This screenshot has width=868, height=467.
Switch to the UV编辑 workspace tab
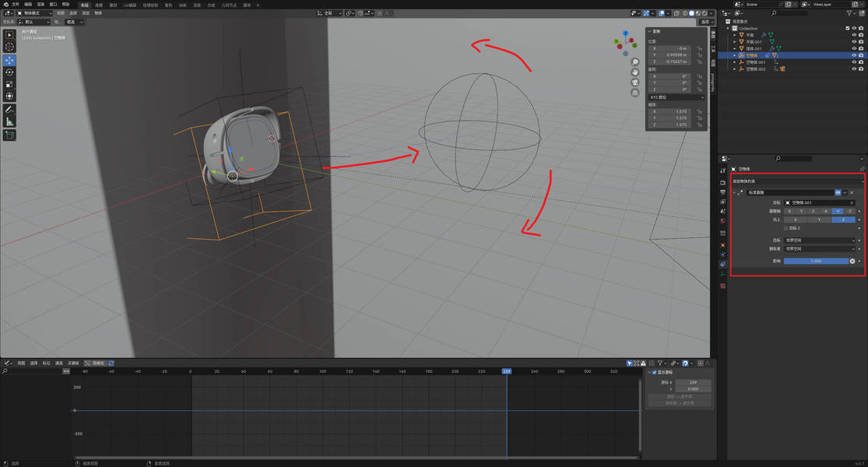(130, 5)
